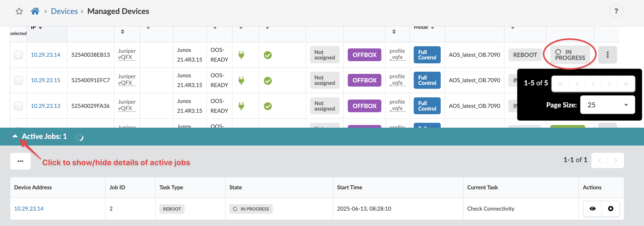The image size is (644, 226).
Task: Click the favorite star icon in breadcrumb
Action: click(19, 11)
